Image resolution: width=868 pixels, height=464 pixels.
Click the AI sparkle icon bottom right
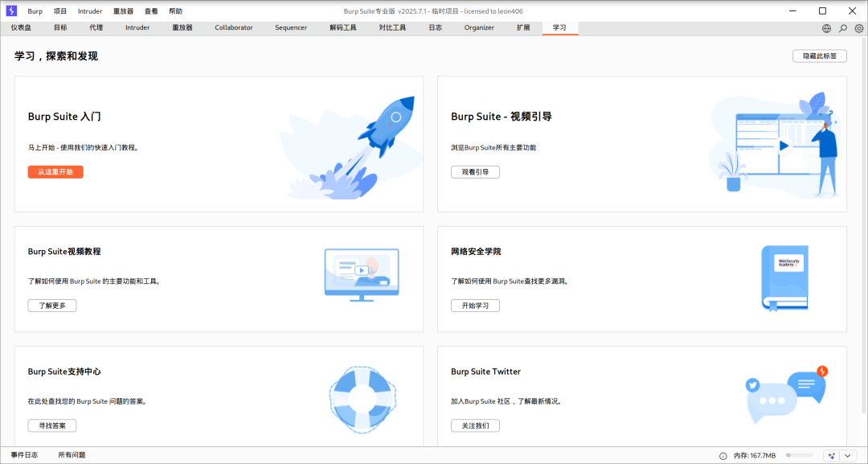pyautogui.click(x=832, y=455)
